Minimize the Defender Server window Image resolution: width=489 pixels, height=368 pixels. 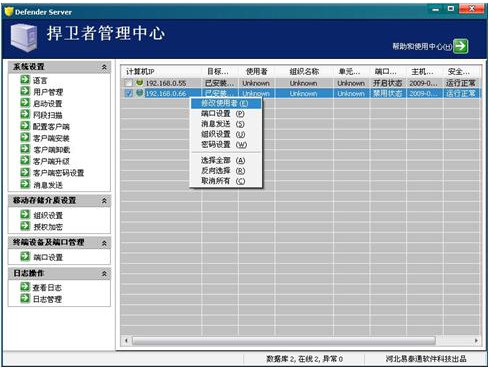pyautogui.click(x=435, y=9)
